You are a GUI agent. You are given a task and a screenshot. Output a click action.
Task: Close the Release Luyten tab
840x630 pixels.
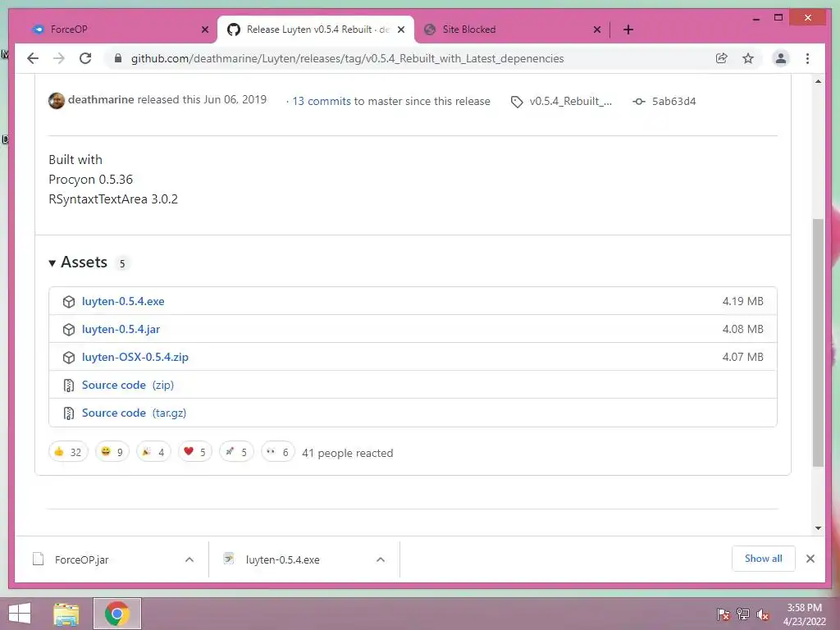pos(400,30)
